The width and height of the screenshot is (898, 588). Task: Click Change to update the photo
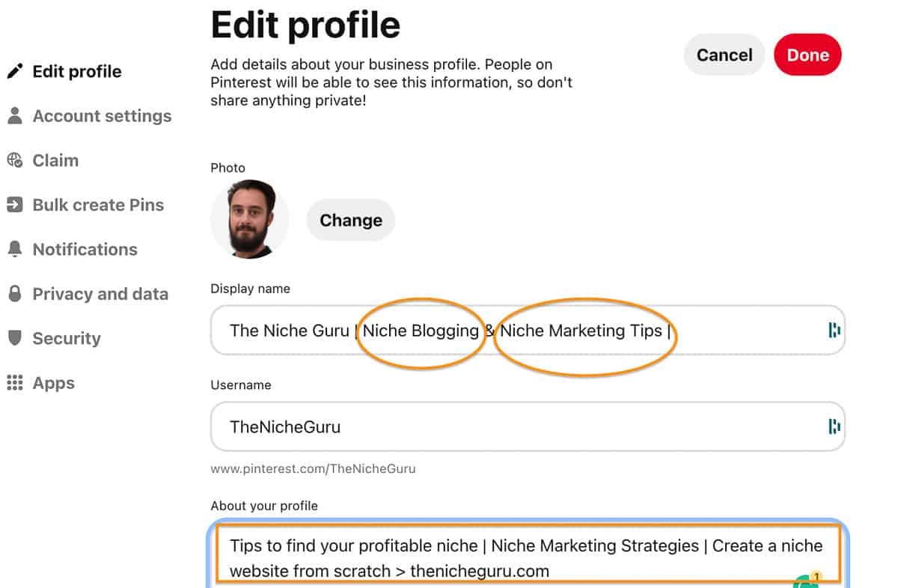tap(350, 220)
